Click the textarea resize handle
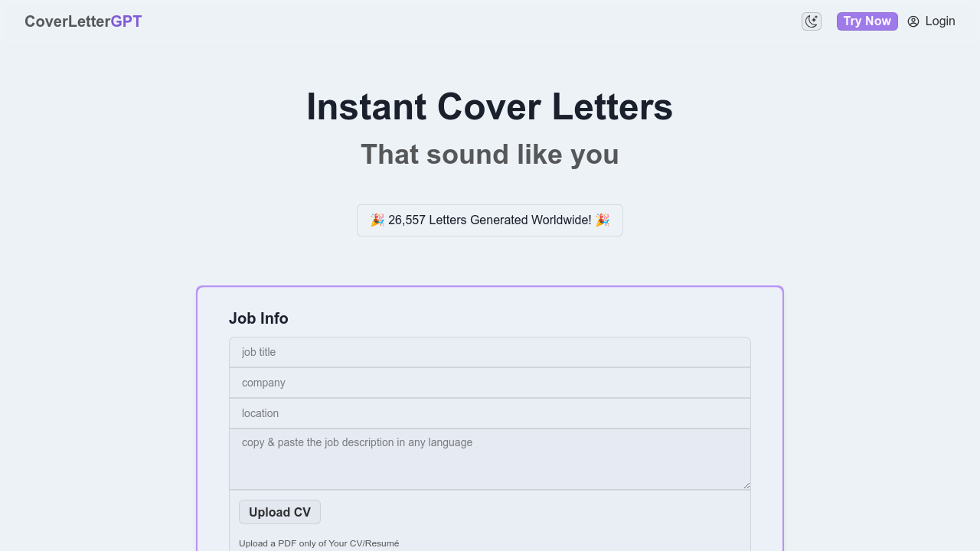Viewport: 980px width, 551px height. 746,484
